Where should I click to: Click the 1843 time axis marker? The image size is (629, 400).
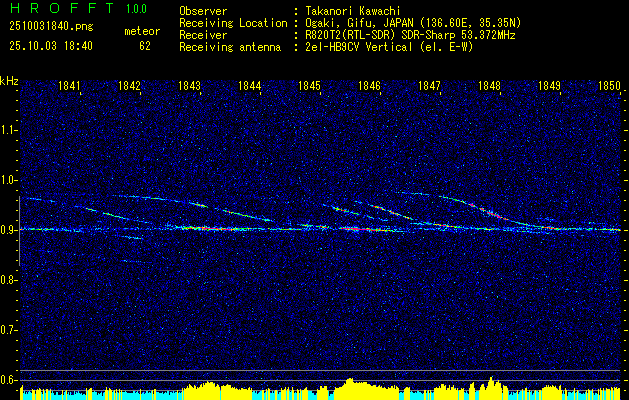point(189,86)
